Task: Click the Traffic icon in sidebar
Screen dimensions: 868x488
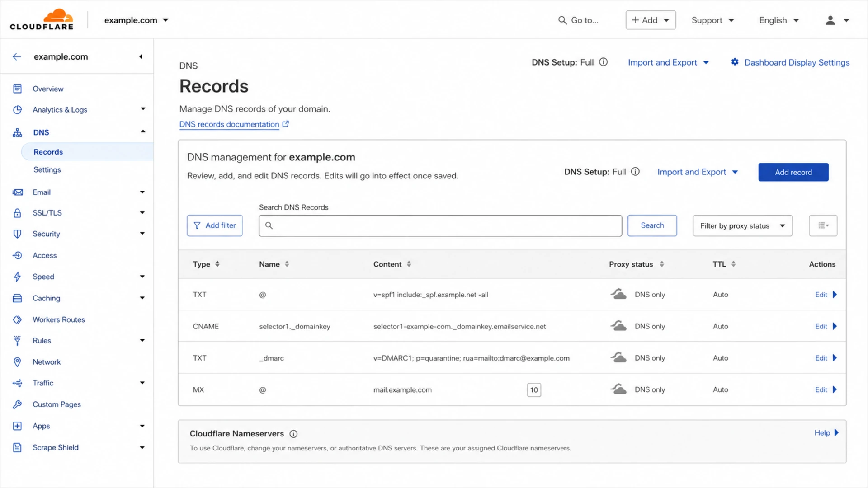Action: point(17,383)
